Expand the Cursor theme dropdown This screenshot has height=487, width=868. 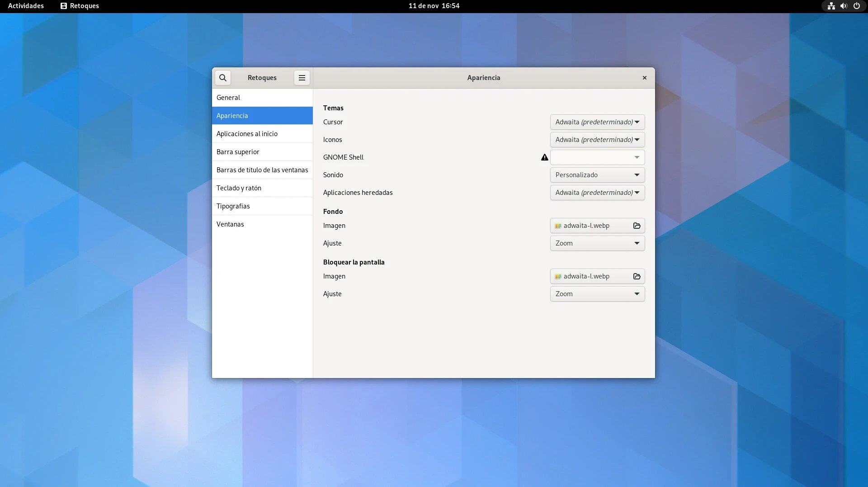[x=597, y=122]
